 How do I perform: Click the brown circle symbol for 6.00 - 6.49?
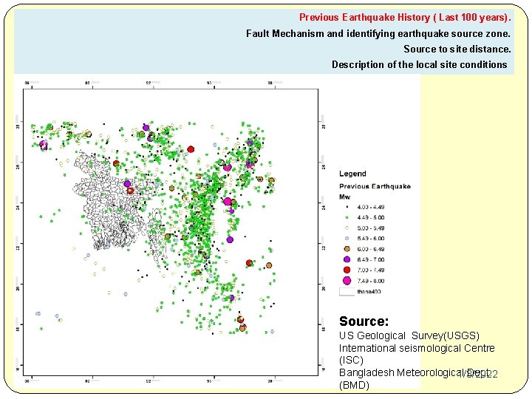tap(347, 249)
